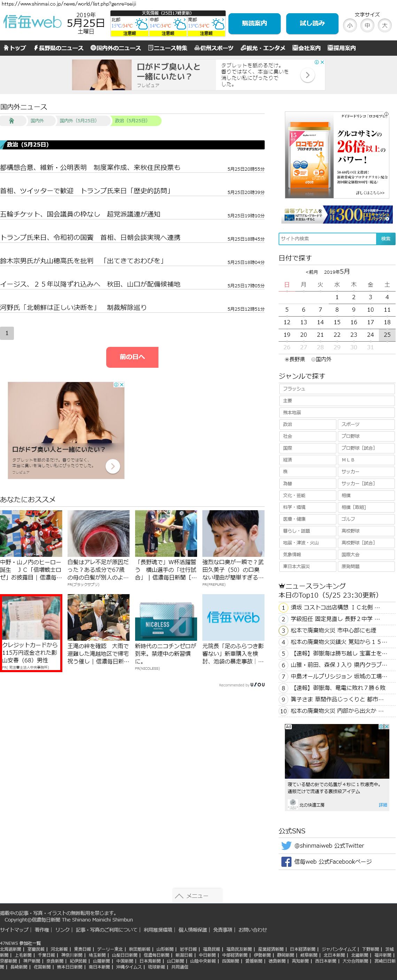
Task: Click the 購読案内 button
Action: click(x=255, y=24)
